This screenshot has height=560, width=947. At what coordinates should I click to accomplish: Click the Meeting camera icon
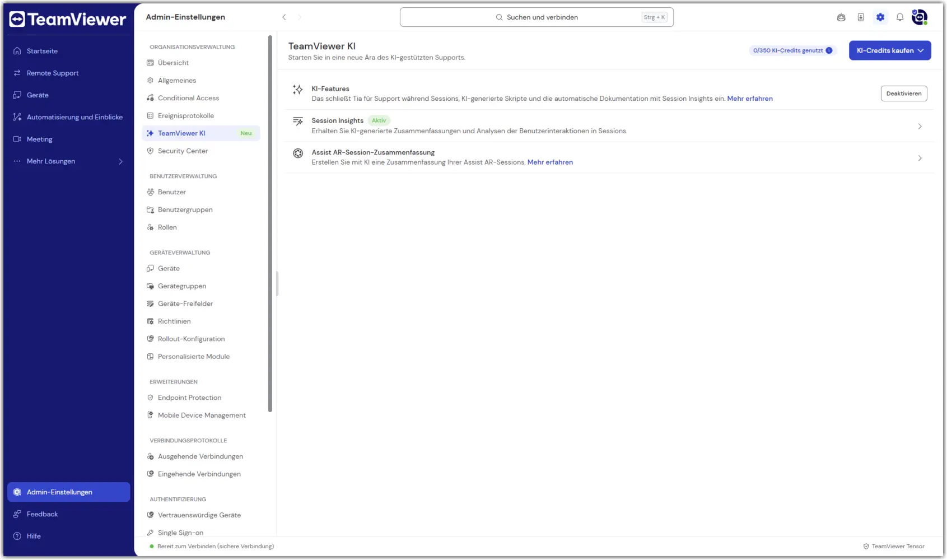tap(17, 139)
